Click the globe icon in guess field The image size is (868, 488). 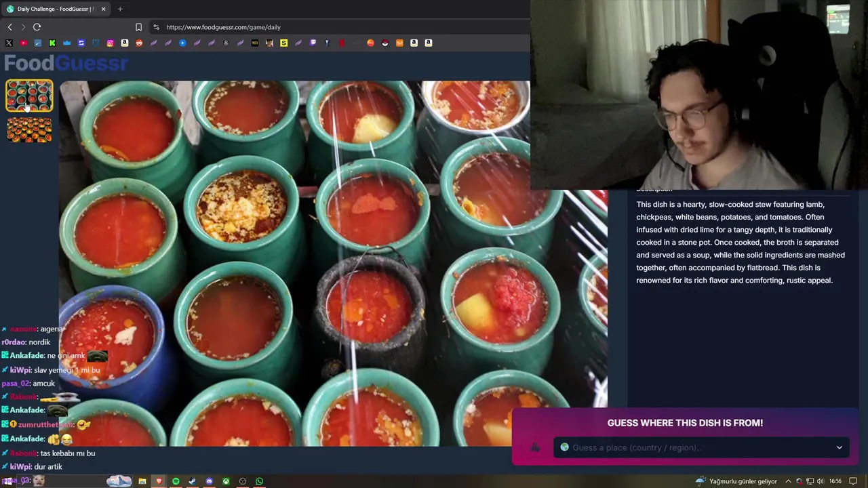(564, 447)
